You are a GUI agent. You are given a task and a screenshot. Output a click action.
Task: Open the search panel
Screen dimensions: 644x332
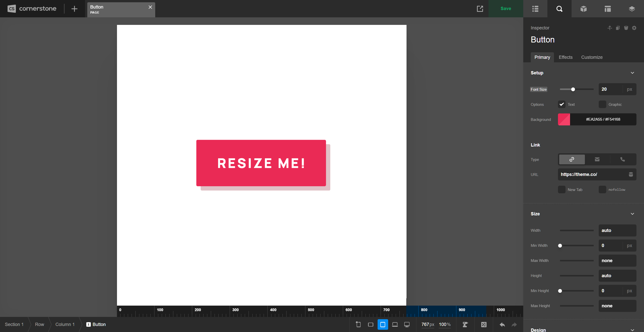(x=559, y=9)
